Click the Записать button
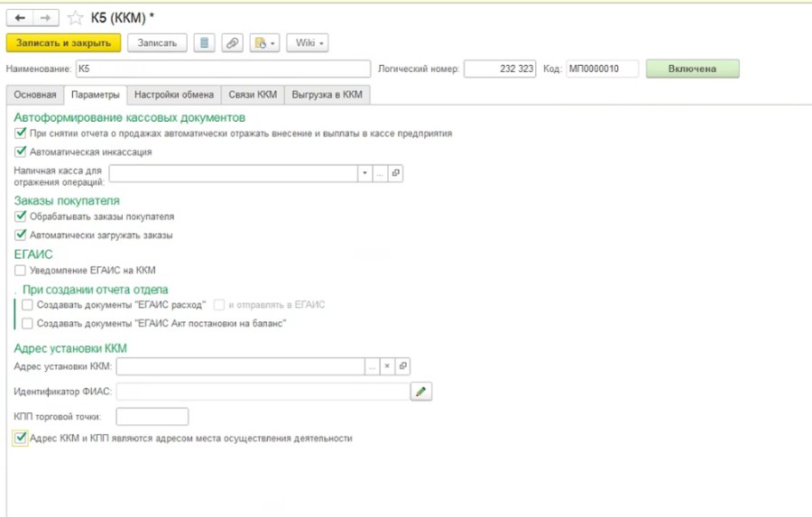 157,43
